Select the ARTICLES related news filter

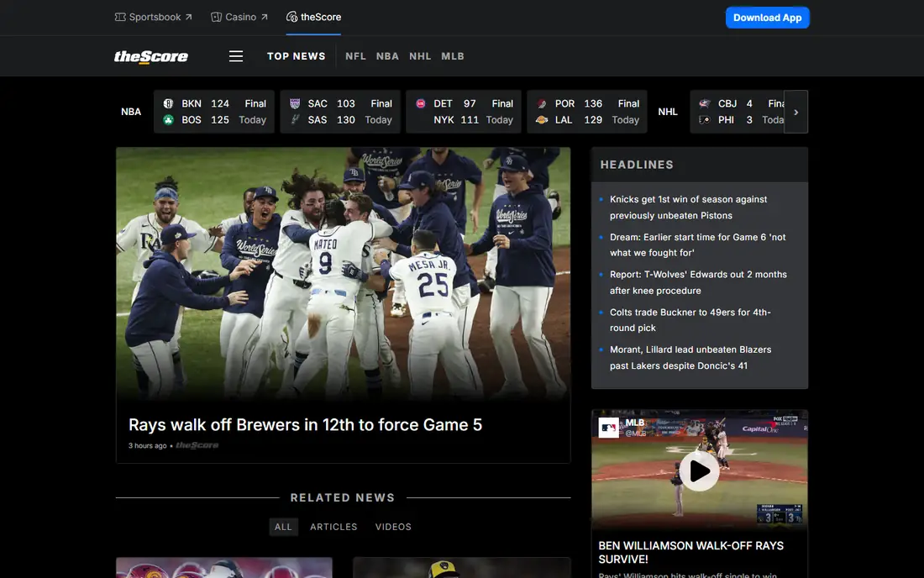click(333, 527)
